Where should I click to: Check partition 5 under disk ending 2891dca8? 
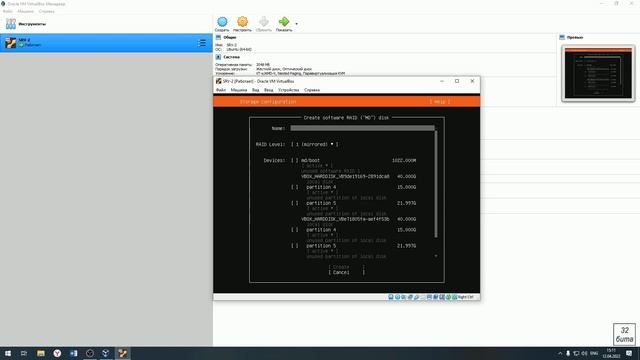[294, 203]
